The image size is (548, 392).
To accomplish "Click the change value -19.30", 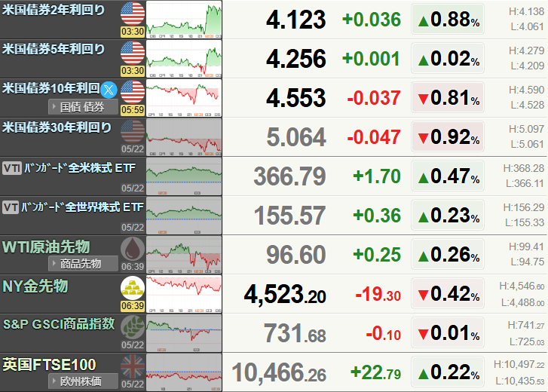I will coord(378,294).
